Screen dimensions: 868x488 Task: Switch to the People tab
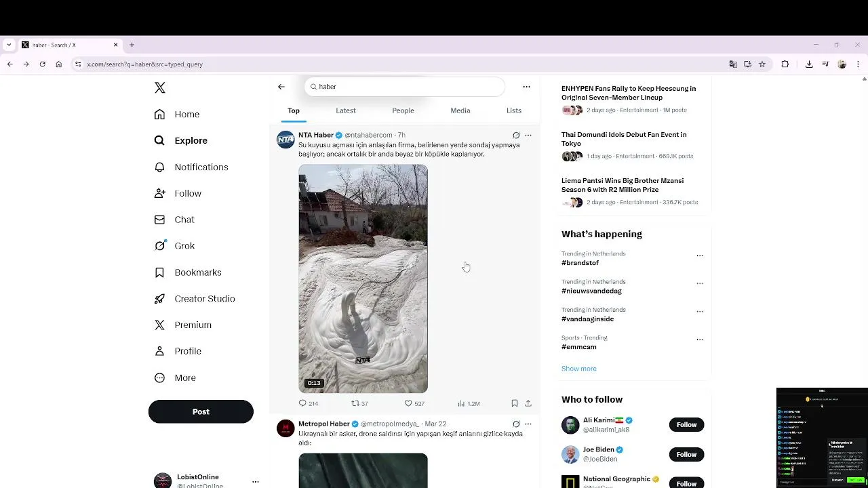tap(403, 110)
